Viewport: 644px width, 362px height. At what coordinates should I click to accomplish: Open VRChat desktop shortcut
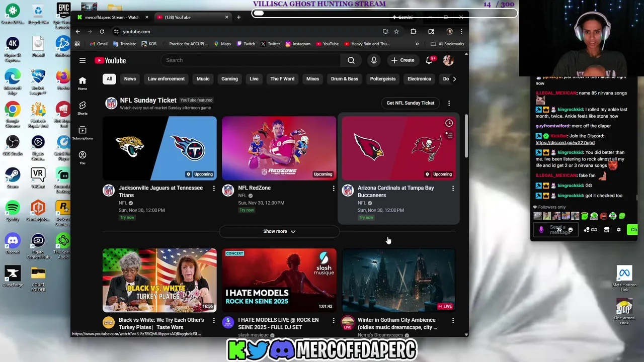(x=38, y=178)
